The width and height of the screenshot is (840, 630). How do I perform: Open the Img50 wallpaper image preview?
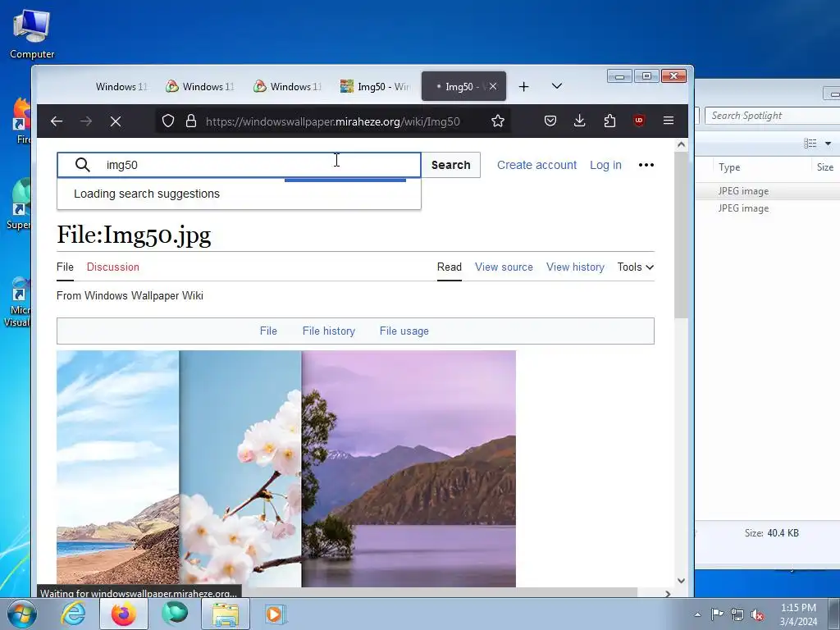tap(286, 468)
